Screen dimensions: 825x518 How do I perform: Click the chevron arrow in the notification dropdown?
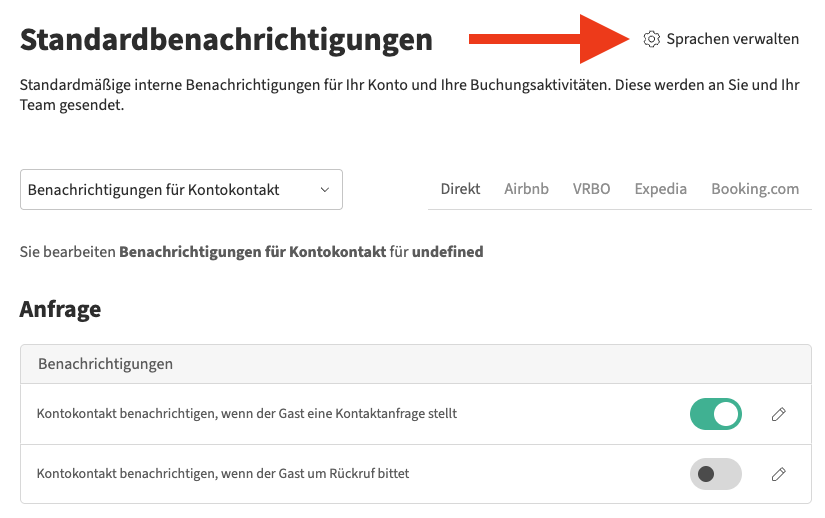(x=324, y=189)
